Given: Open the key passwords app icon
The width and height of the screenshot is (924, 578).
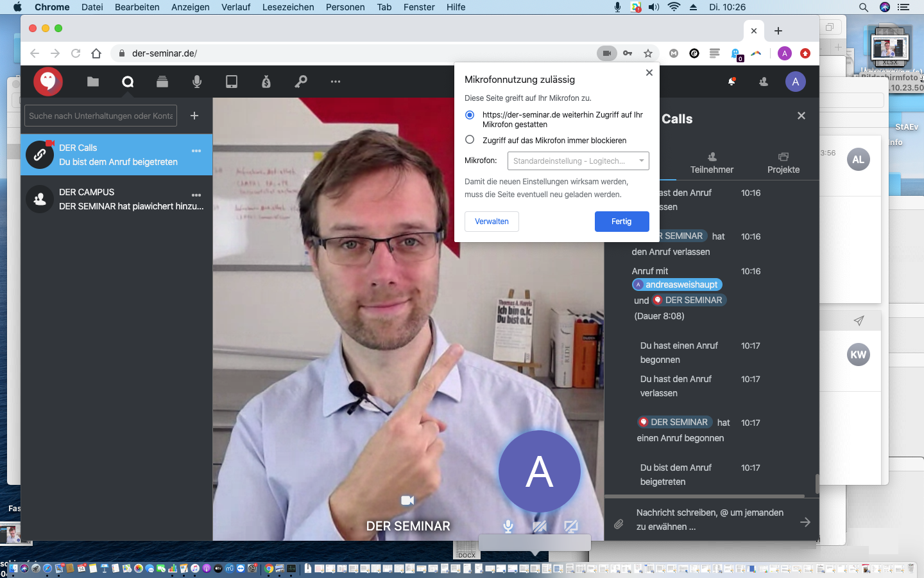Looking at the screenshot, I should pos(300,82).
